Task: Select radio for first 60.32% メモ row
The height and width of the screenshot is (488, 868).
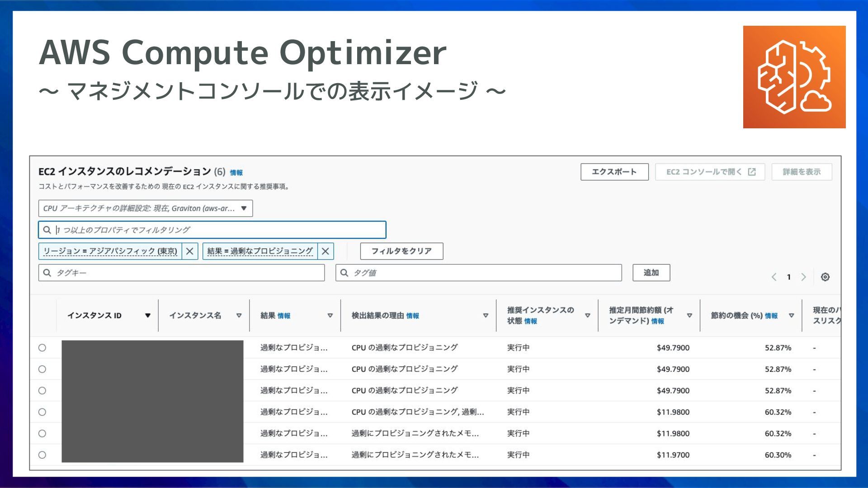Action: [x=42, y=433]
